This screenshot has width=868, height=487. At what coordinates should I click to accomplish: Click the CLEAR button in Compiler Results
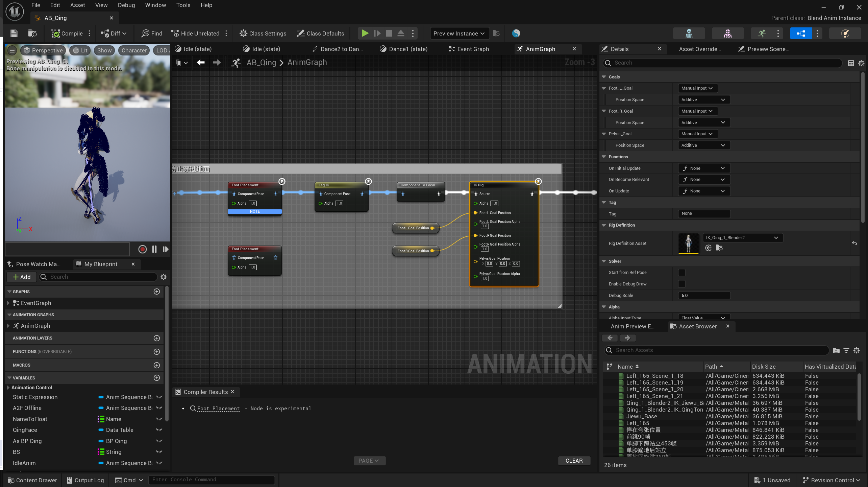click(x=574, y=461)
